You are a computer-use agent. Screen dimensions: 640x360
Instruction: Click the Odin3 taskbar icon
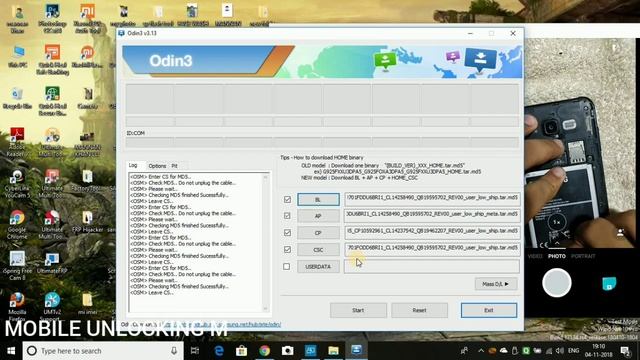click(x=356, y=351)
